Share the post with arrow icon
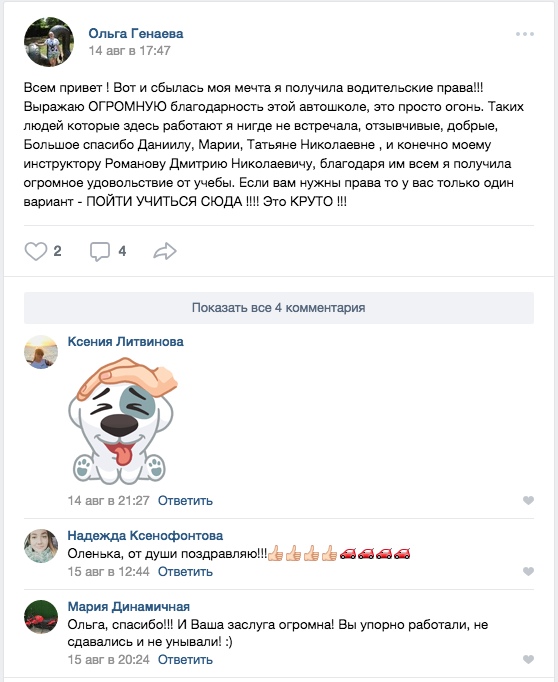 (165, 251)
